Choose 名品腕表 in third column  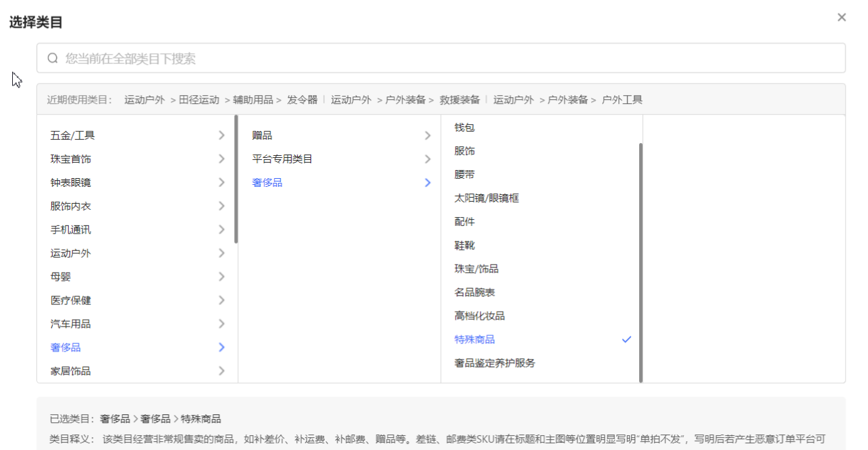coord(475,292)
